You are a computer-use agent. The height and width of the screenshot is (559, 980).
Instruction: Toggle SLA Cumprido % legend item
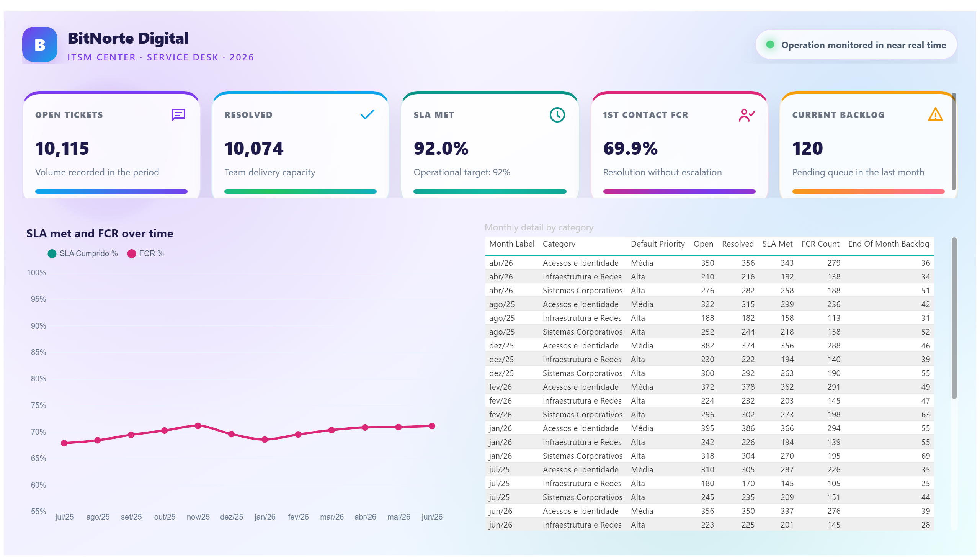coord(83,253)
